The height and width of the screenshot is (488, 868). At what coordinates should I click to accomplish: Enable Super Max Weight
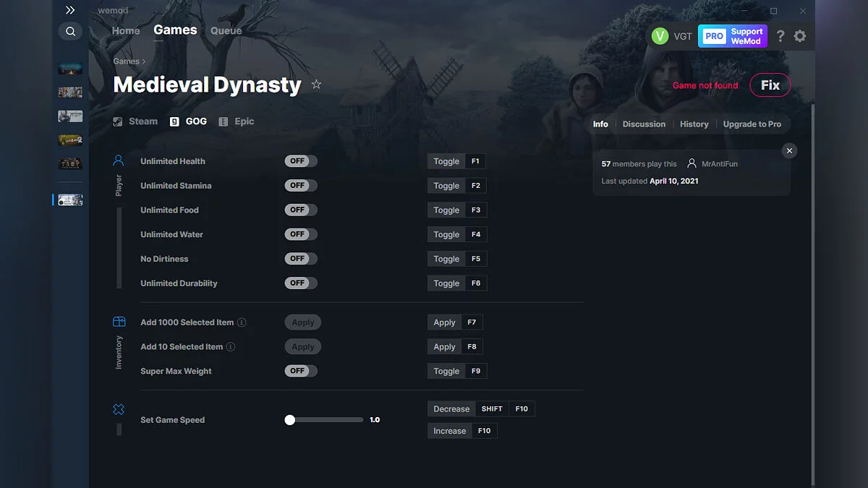point(300,370)
